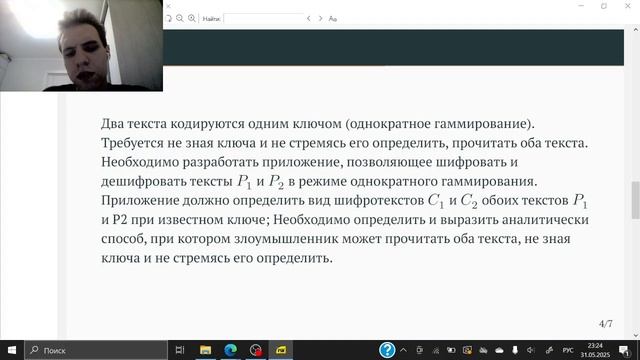Open the clock showing 23:24 31.05.2025
The image size is (640, 360).
(595, 350)
